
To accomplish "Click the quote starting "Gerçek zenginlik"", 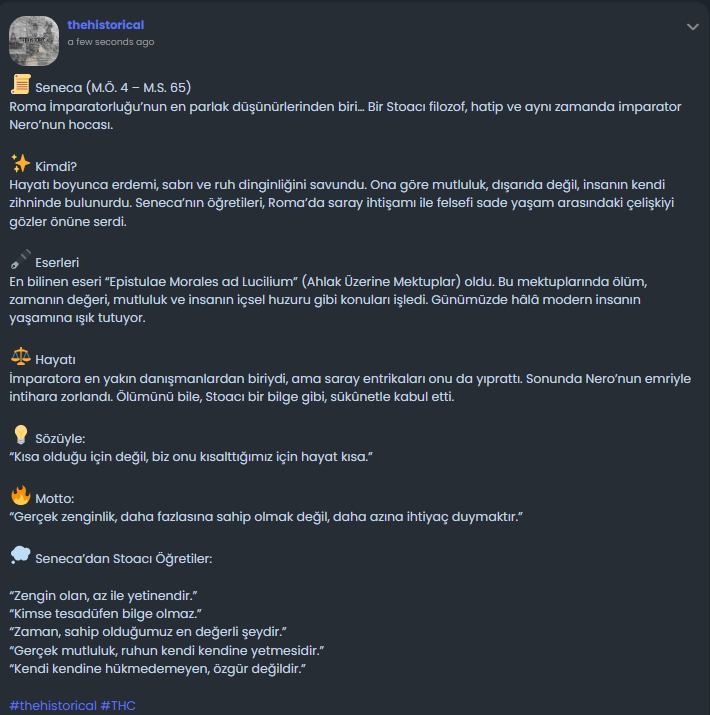I will pyautogui.click(x=266, y=515).
